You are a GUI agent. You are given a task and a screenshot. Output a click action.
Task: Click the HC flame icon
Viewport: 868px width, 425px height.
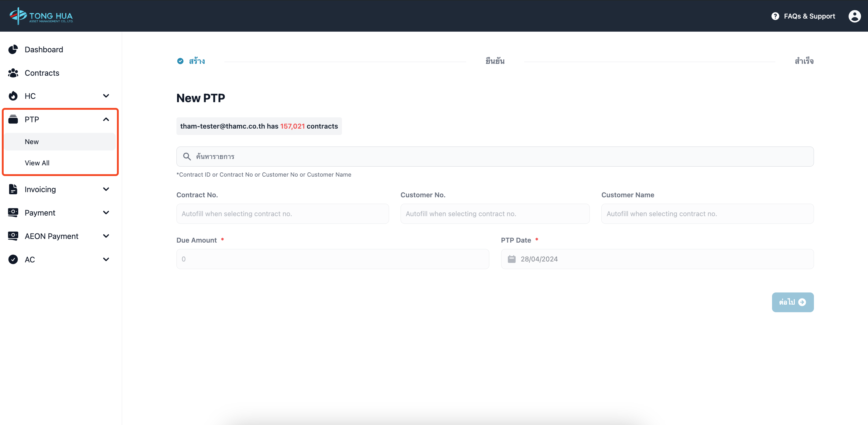(x=13, y=96)
